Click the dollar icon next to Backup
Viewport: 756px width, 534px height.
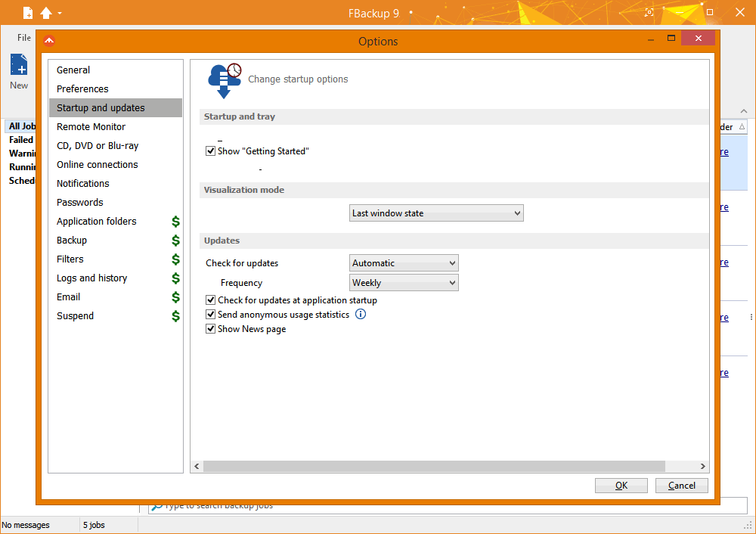pyautogui.click(x=176, y=241)
